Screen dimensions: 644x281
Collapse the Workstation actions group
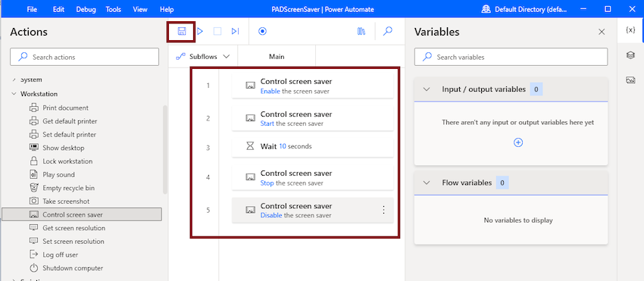click(14, 94)
